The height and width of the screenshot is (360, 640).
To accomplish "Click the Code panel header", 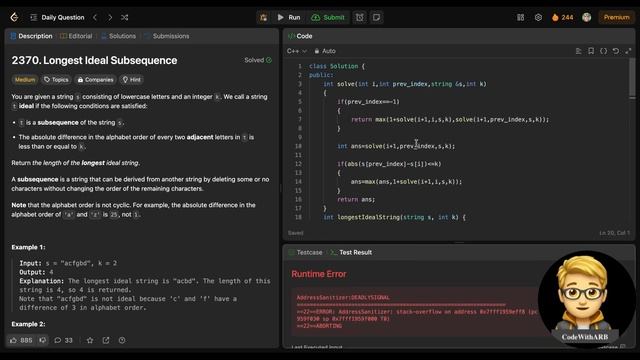I will tap(300, 36).
